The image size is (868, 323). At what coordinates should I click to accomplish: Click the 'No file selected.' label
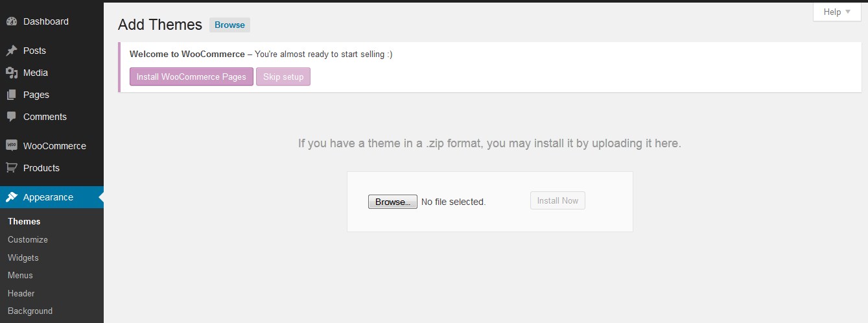tap(453, 202)
